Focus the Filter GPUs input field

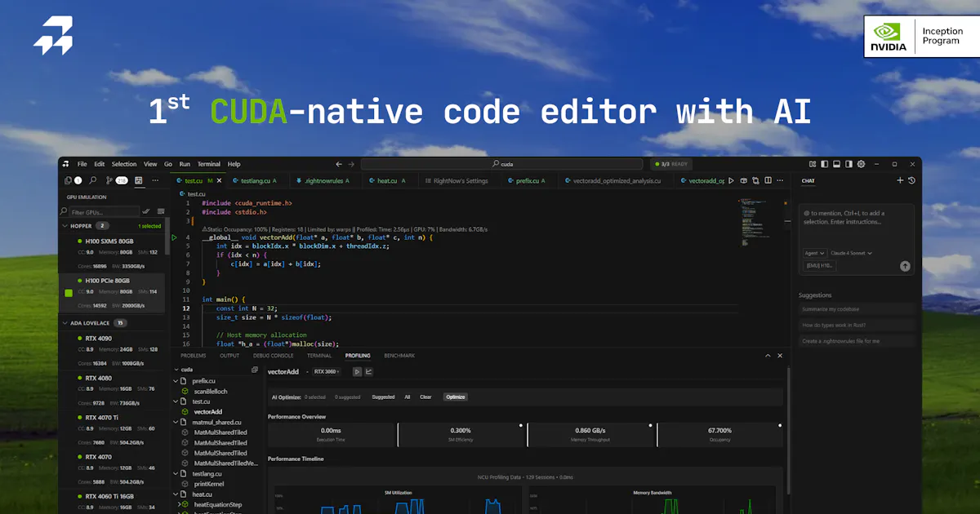pyautogui.click(x=104, y=212)
